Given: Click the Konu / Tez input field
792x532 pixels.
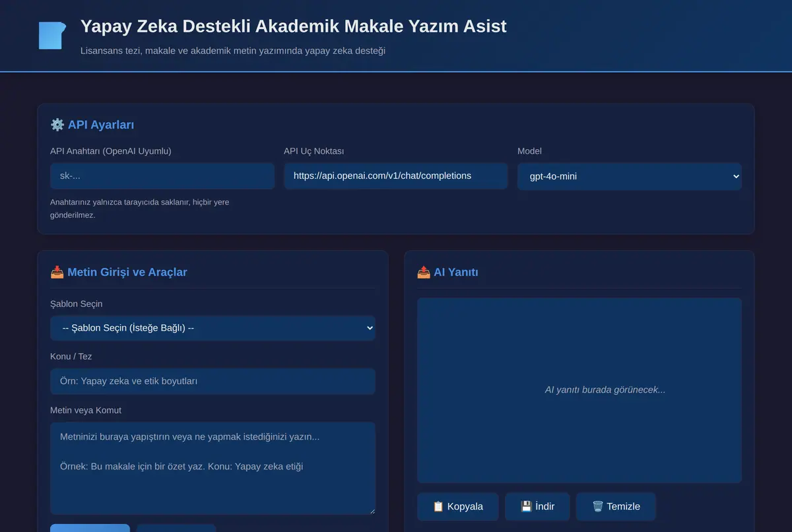Looking at the screenshot, I should (213, 382).
